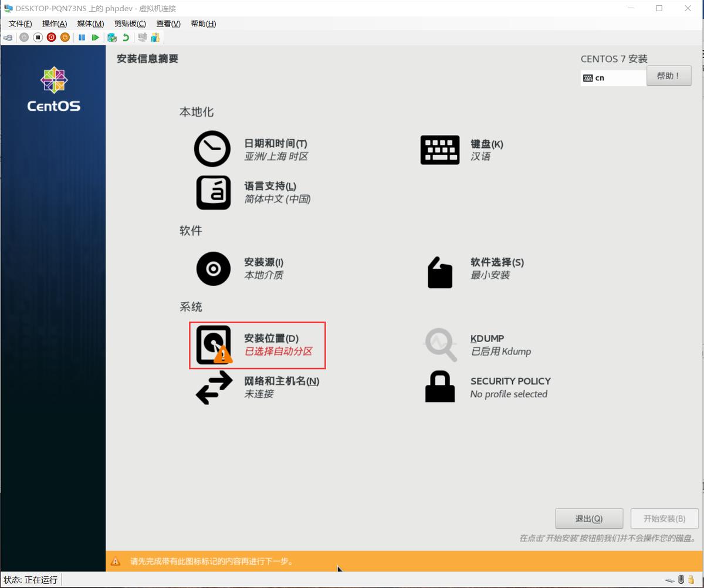Pause the virtual machine with the pause icon
704x588 pixels.
pyautogui.click(x=82, y=37)
